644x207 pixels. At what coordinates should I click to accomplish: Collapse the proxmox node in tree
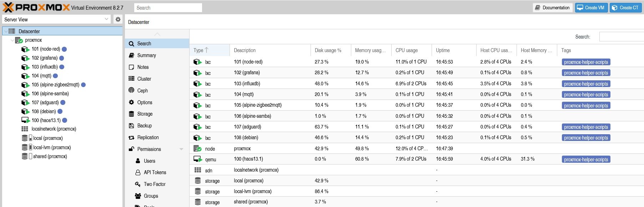point(12,40)
